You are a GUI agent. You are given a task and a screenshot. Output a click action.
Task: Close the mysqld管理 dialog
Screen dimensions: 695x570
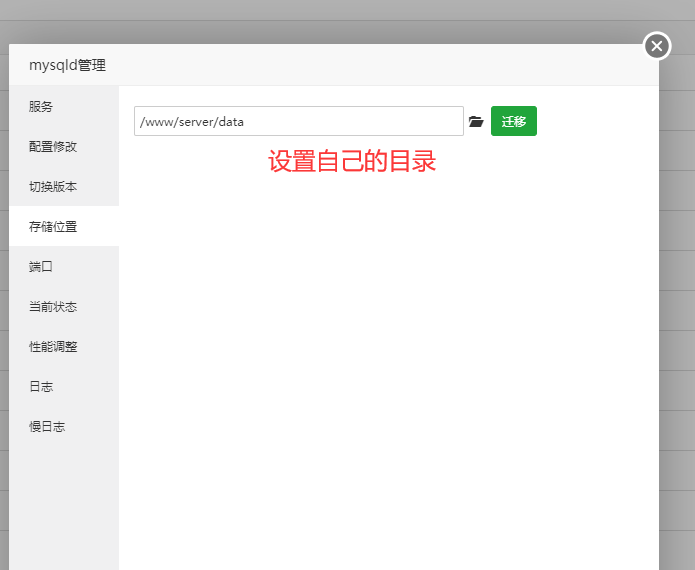click(x=657, y=46)
